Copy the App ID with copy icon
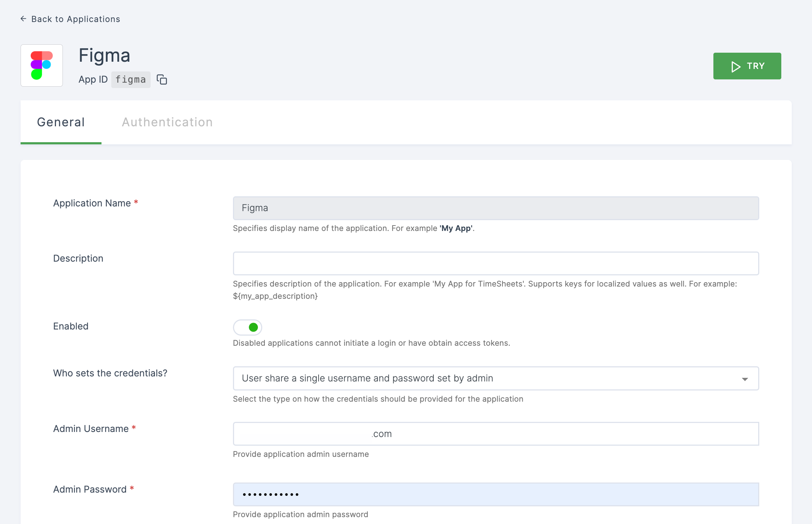The width and height of the screenshot is (812, 524). coord(162,79)
